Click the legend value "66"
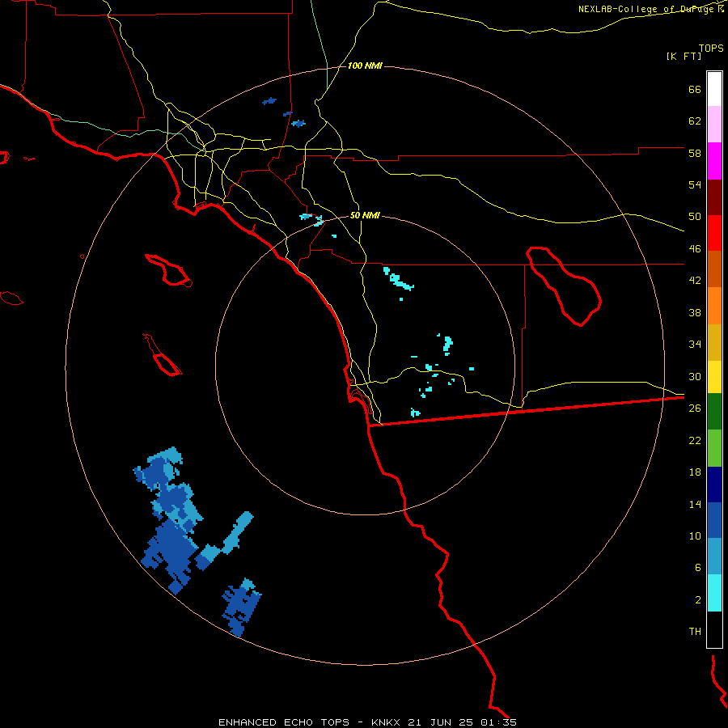The width and height of the screenshot is (728, 728). point(695,89)
